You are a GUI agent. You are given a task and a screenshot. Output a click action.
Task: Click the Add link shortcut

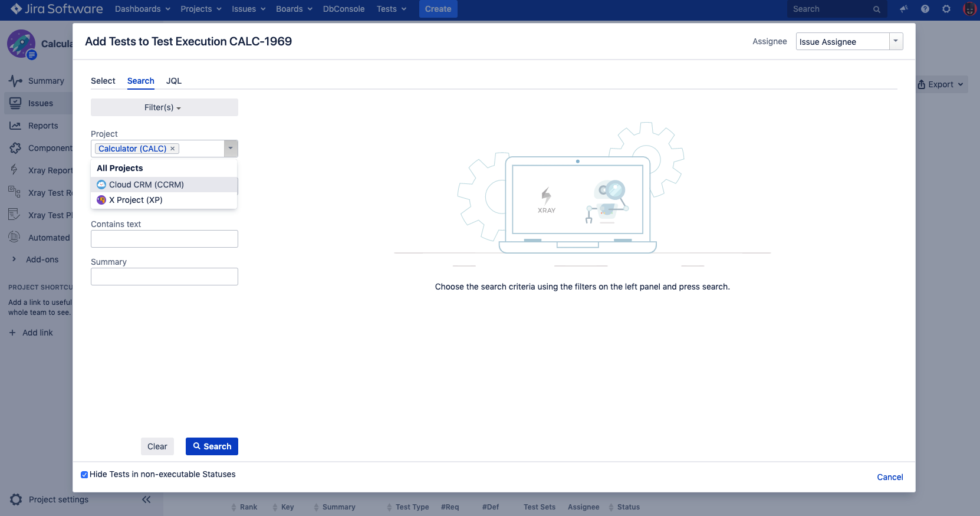(x=38, y=333)
